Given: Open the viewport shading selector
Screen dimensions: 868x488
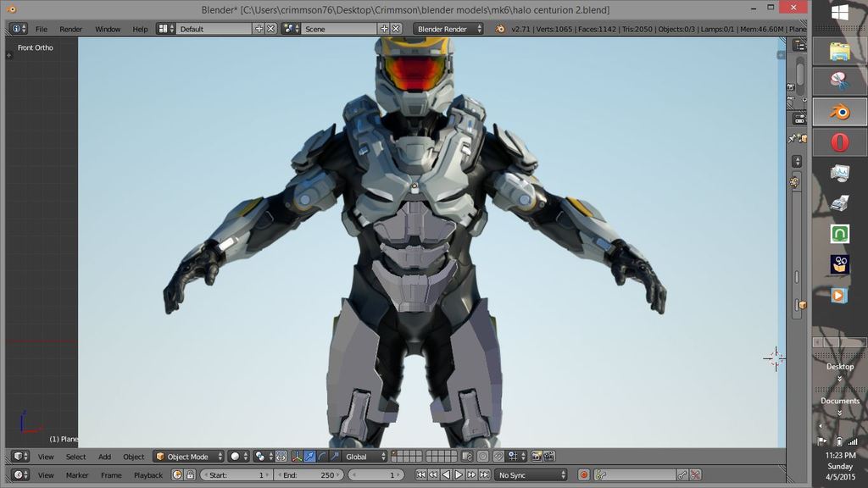Looking at the screenshot, I should pos(238,457).
